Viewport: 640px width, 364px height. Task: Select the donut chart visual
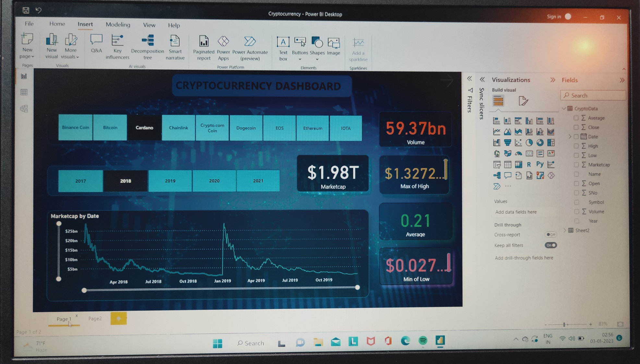click(x=540, y=143)
